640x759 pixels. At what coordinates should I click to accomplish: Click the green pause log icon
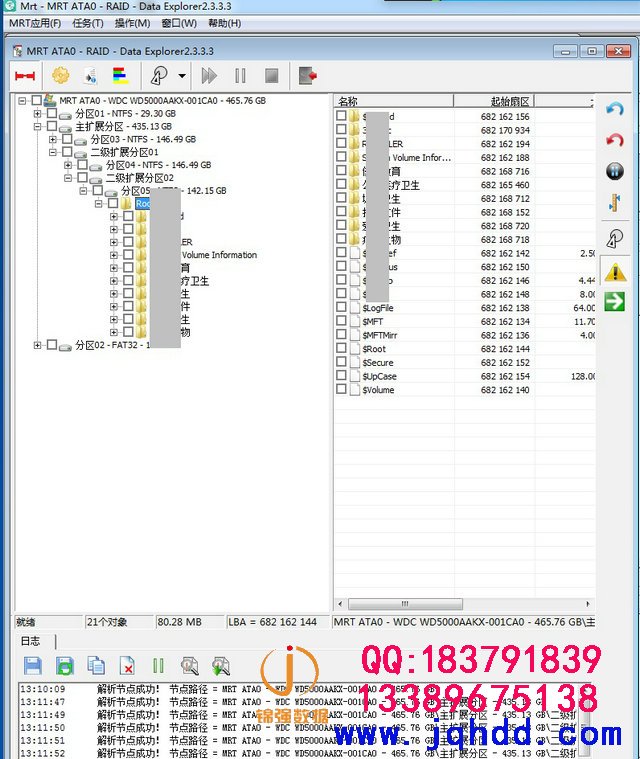coord(158,666)
